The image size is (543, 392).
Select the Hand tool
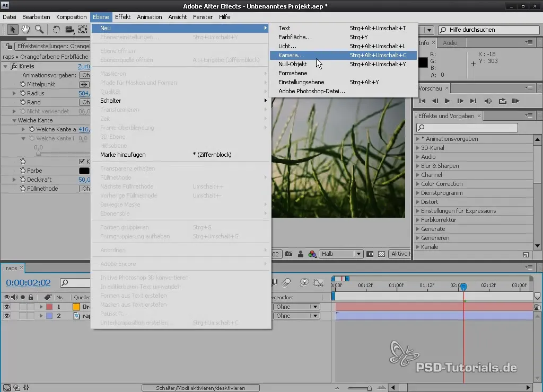pyautogui.click(x=25, y=30)
